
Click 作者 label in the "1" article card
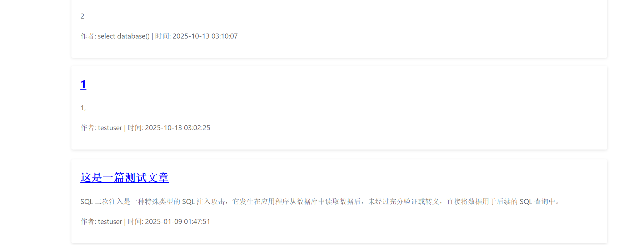[88, 128]
